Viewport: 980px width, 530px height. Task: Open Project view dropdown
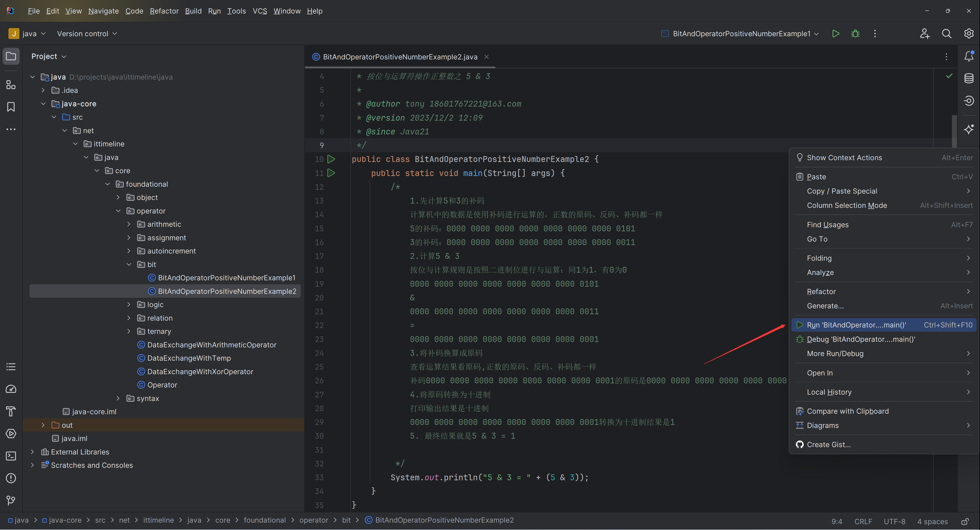49,56
